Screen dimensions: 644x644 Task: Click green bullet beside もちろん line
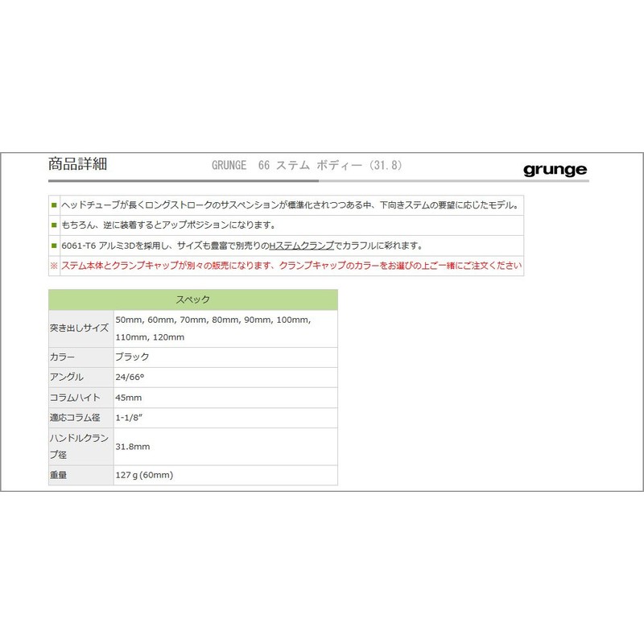point(54,225)
